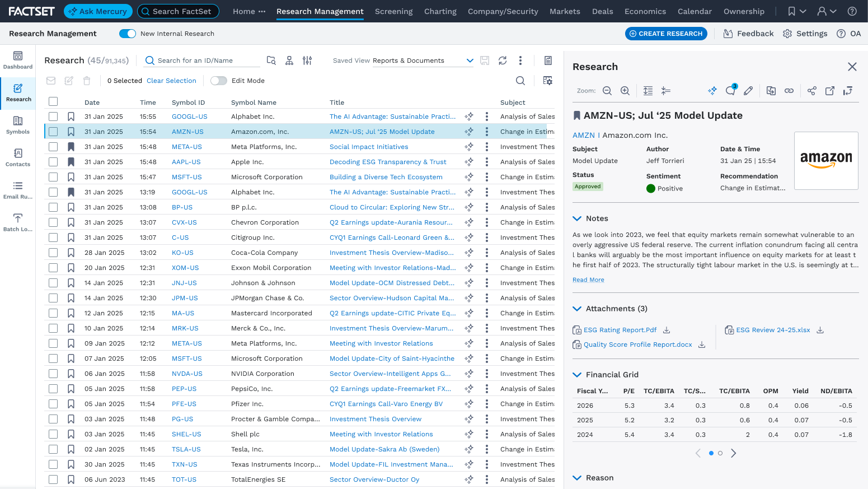Open the Dashboard sidebar icon
The image size is (868, 489).
[18, 60]
